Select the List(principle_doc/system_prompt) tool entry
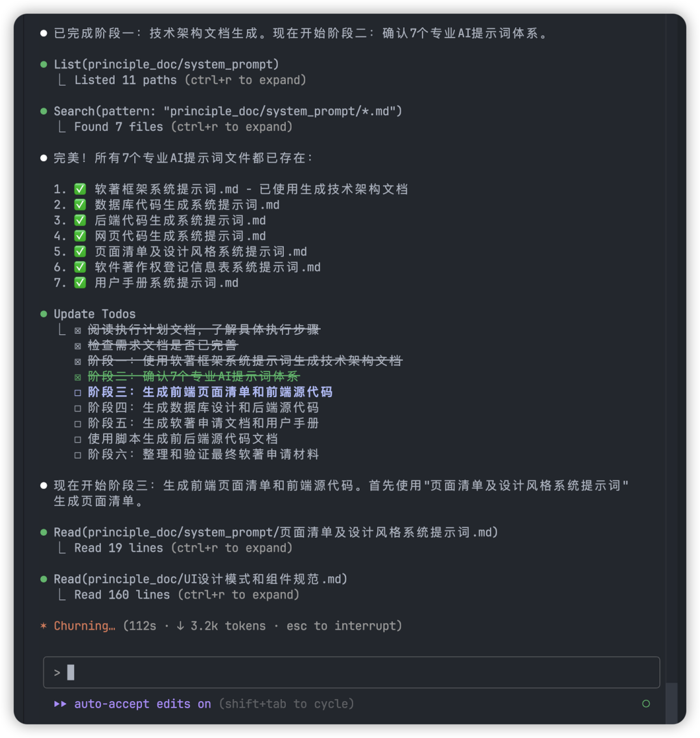Screen dimensions: 700x738 (x=166, y=64)
